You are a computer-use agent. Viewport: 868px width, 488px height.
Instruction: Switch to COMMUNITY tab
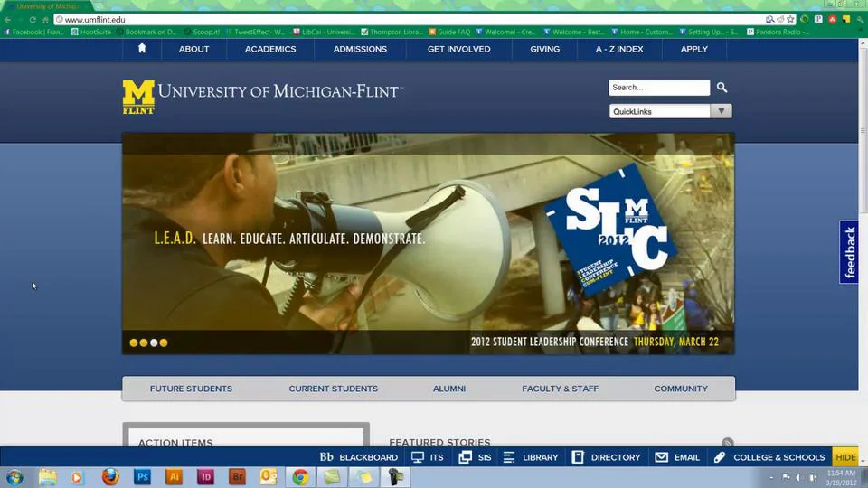click(681, 389)
